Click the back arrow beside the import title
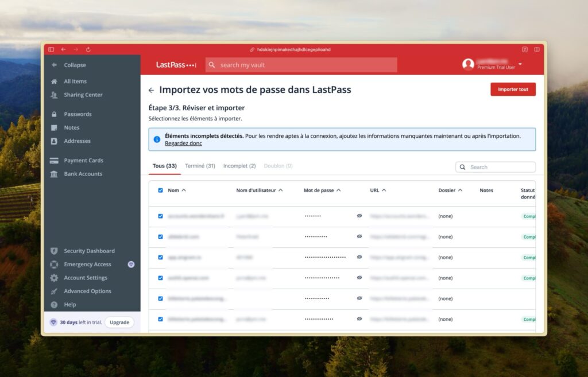The image size is (588, 377). [151, 90]
